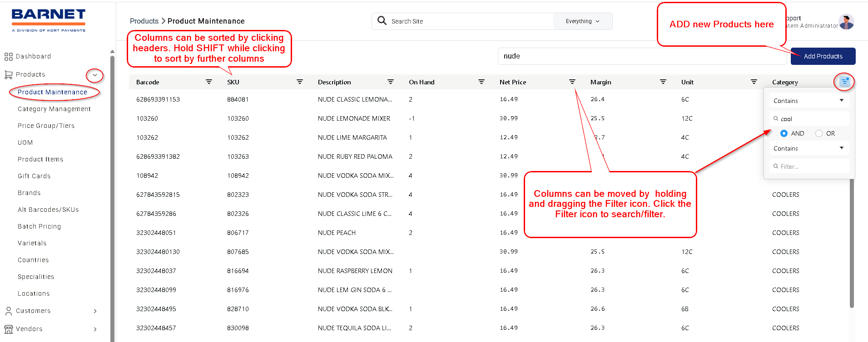Screen dimensions: 868x342
Task: Click the Products breadcrumb link
Action: pyautogui.click(x=144, y=21)
